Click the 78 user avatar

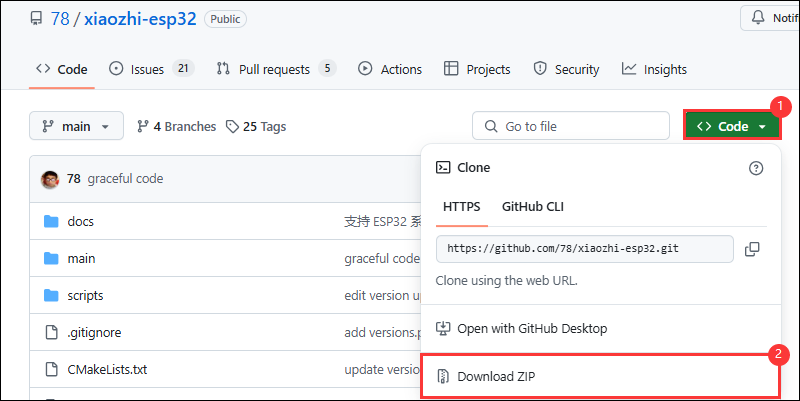[x=50, y=179]
